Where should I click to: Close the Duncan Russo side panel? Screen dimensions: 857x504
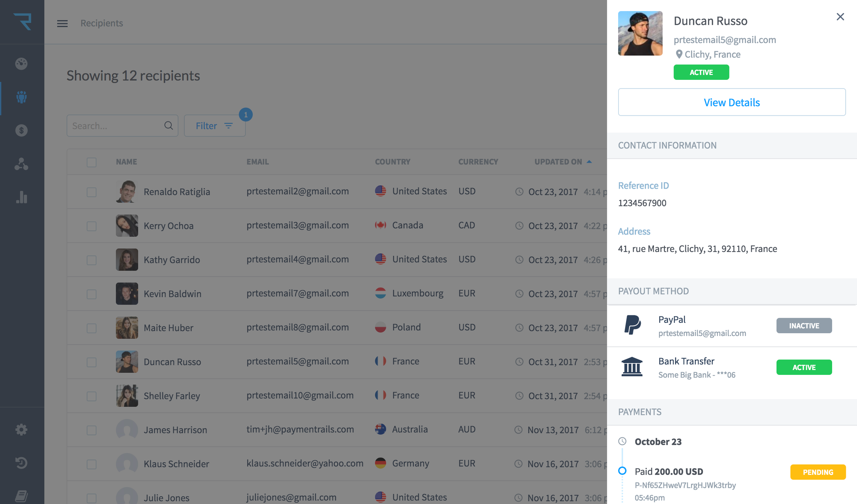point(840,17)
